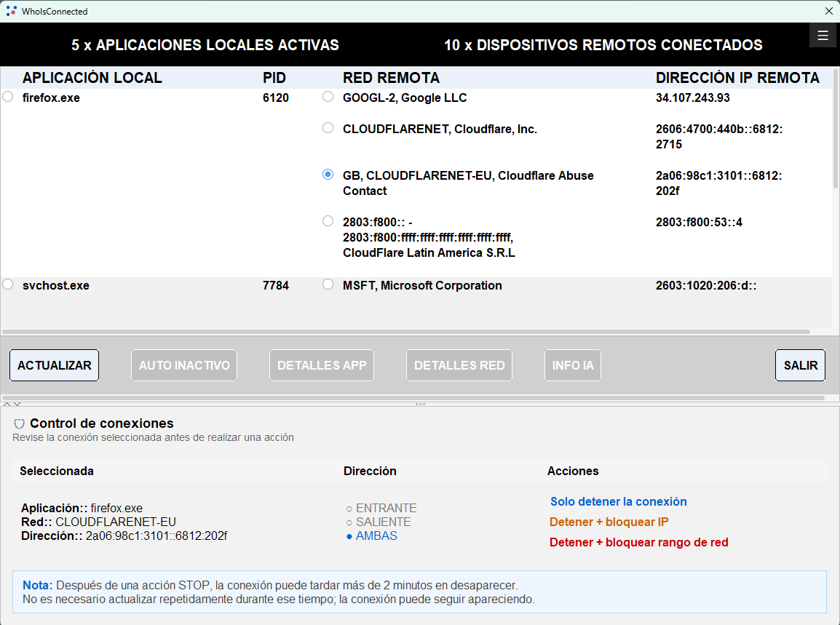Click the ACTUALIZAR button
840x625 pixels.
click(x=54, y=365)
